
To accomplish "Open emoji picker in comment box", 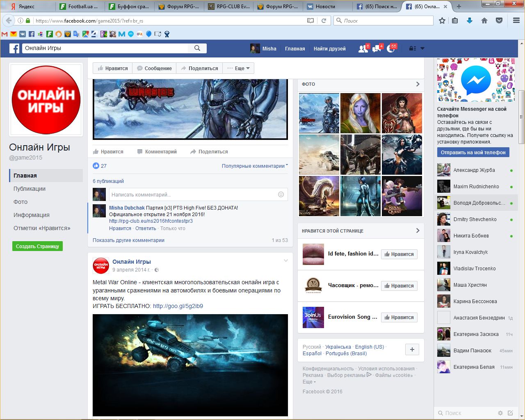I will pos(281,194).
